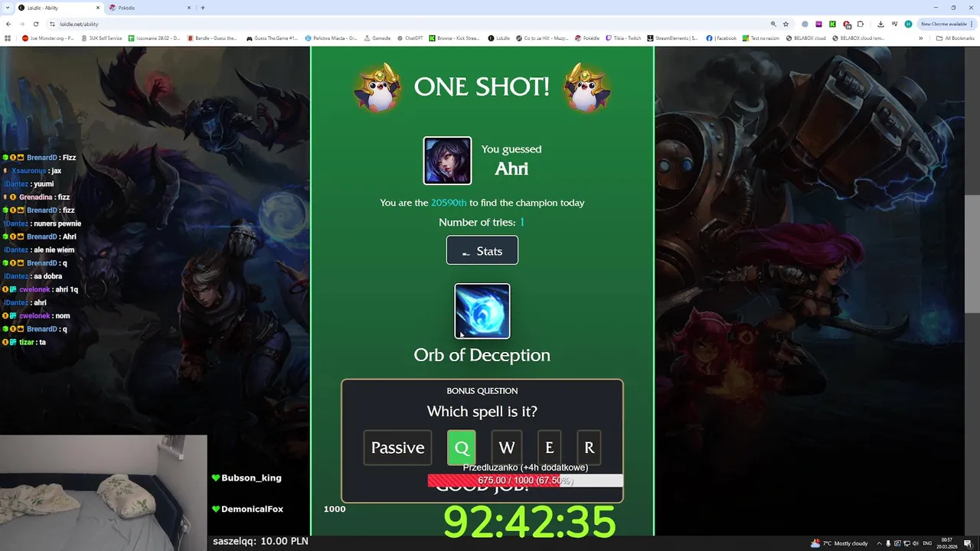Show hidden system tray icons
980x551 pixels.
tap(879, 543)
